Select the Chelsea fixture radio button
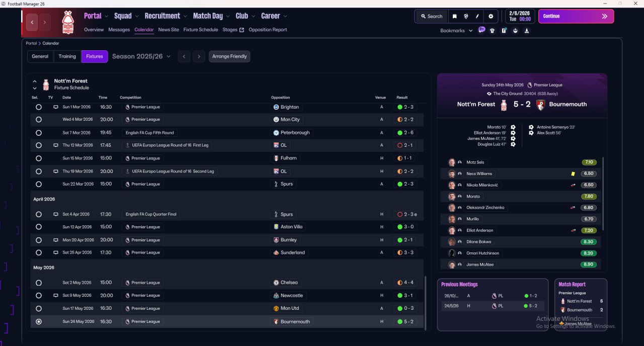 click(x=39, y=283)
